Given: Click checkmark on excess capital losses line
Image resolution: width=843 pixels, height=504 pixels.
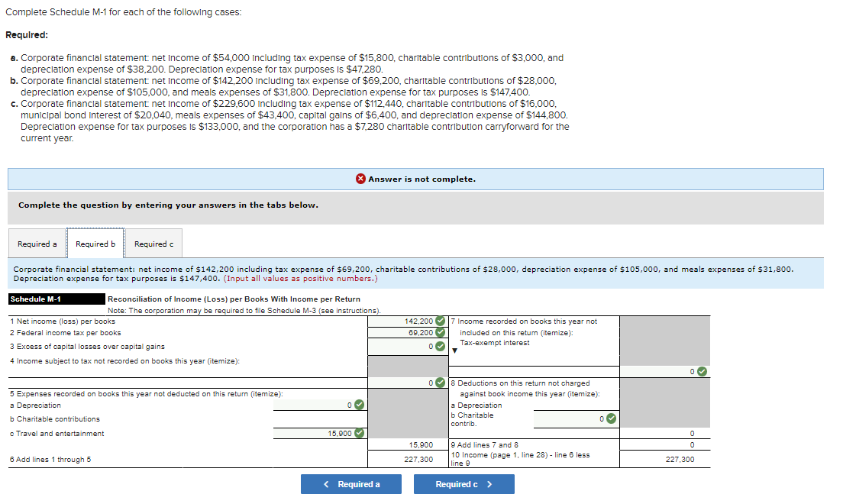Looking at the screenshot, I should (x=439, y=345).
